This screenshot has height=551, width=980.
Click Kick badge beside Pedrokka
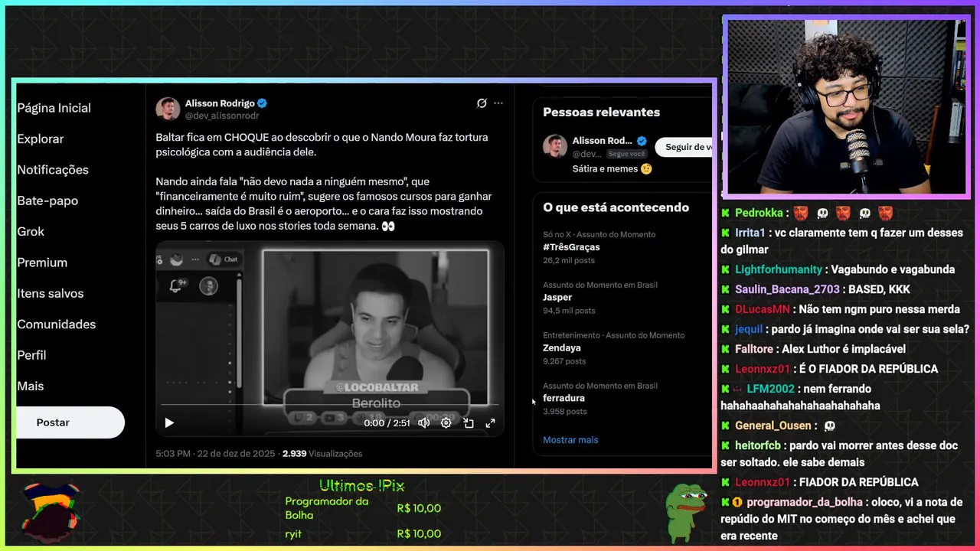pyautogui.click(x=725, y=213)
